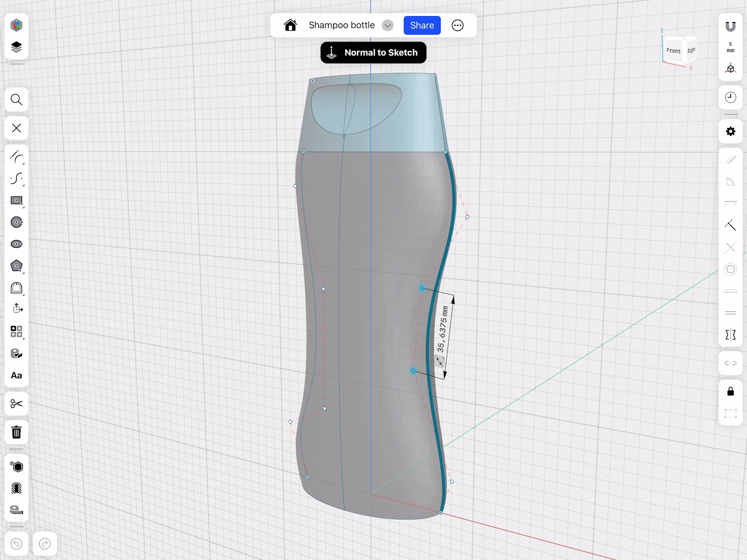Toggle orthographic perspective view cube icon
The width and height of the screenshot is (747, 560).
click(730, 69)
